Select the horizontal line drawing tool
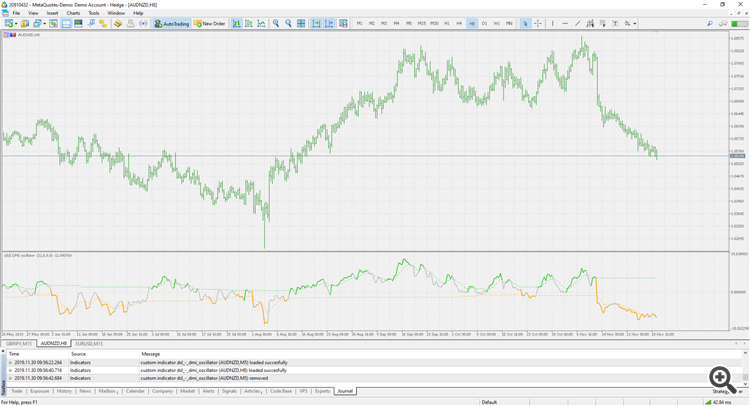Viewport: 750px width, 406px height. coord(565,23)
